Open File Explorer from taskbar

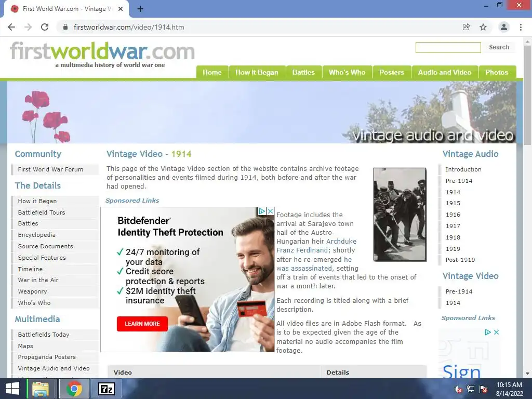click(x=41, y=389)
